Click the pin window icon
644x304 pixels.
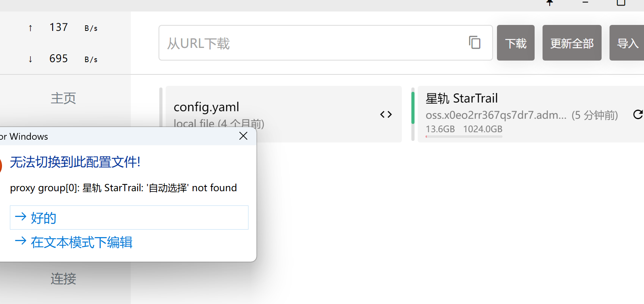pos(550,2)
